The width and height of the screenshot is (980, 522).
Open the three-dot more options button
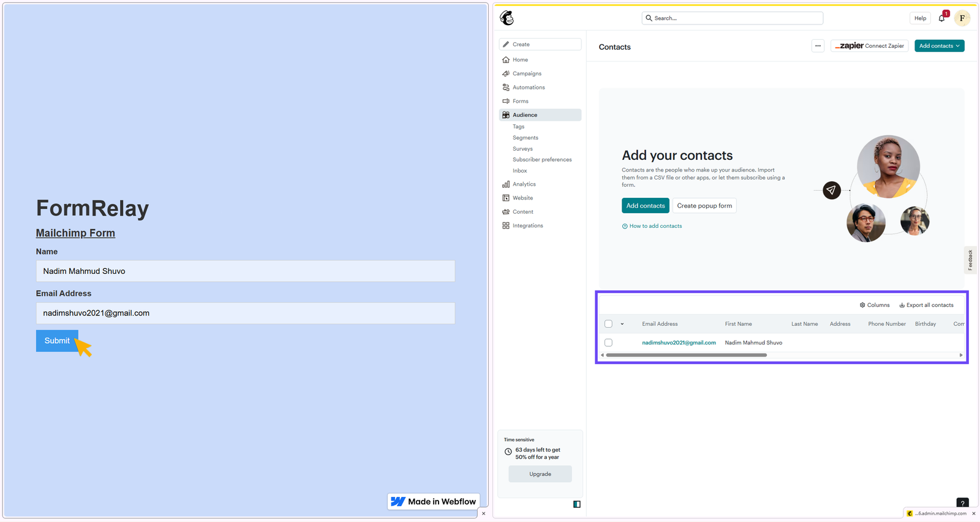point(818,46)
